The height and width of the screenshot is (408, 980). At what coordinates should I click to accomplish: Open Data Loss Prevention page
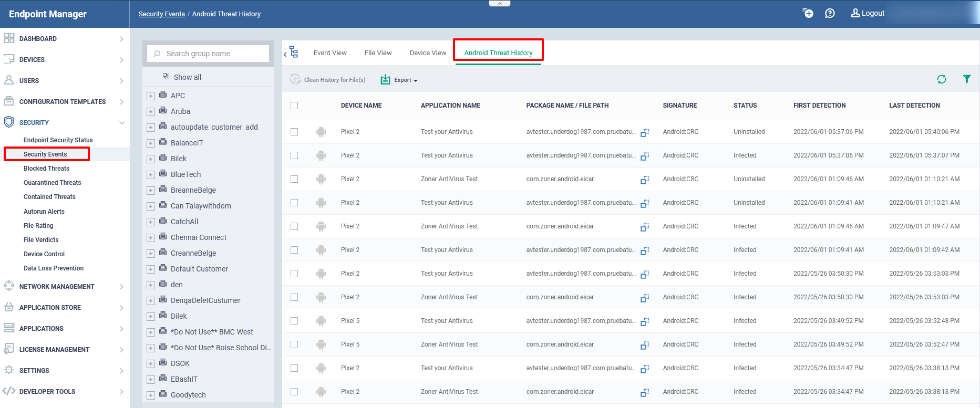[x=54, y=268]
